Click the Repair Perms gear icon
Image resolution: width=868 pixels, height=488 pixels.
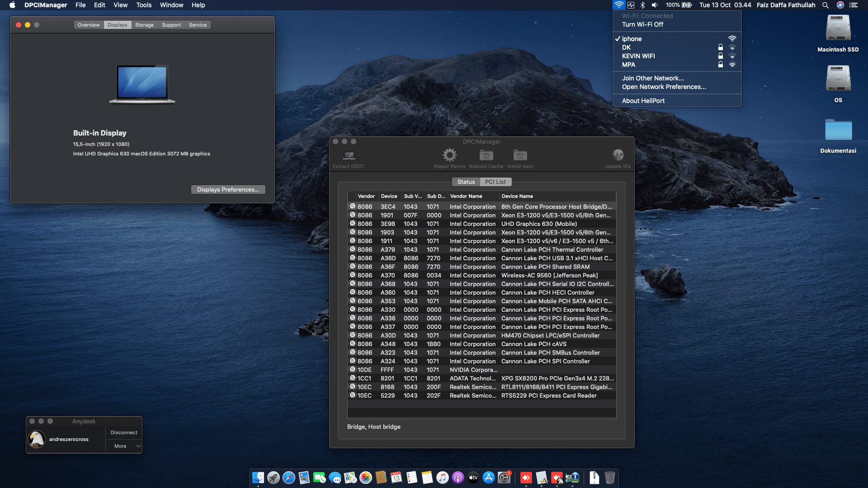pos(449,155)
